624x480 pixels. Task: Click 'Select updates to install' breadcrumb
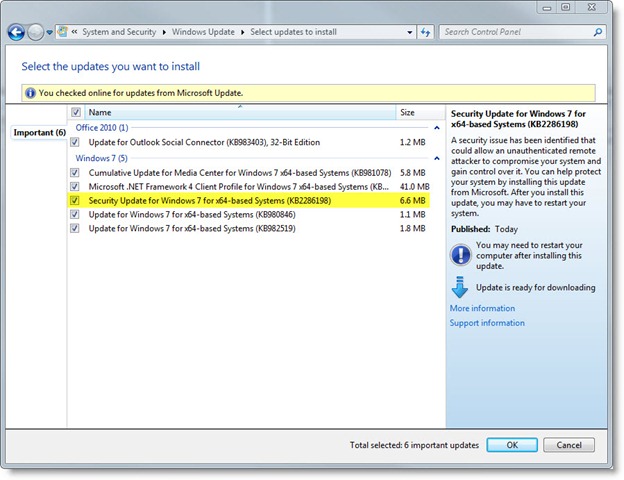293,32
